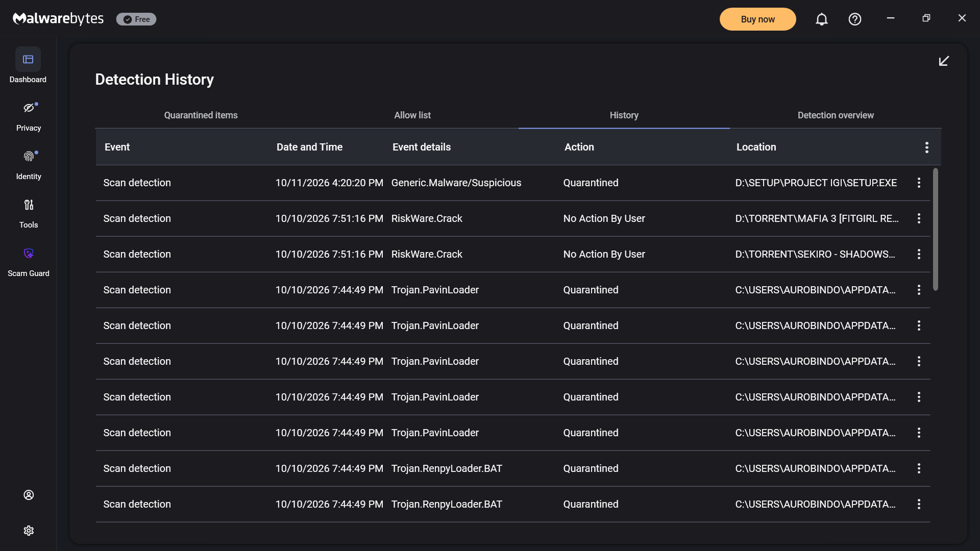Open row menu for first Trojan.RenpyLoader.BAT entry
Image resolution: width=980 pixels, height=551 pixels.
[919, 468]
